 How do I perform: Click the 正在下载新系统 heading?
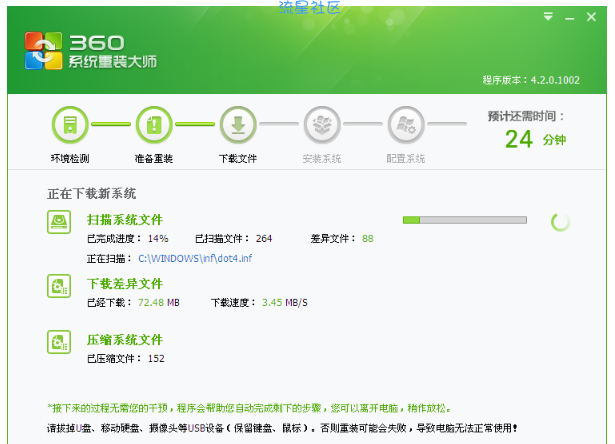coord(91,193)
